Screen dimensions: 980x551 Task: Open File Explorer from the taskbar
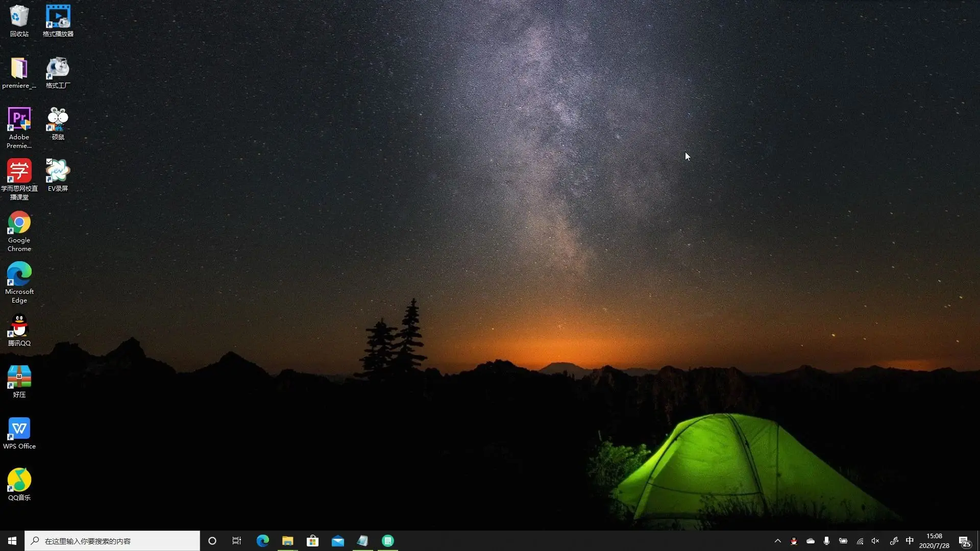[x=287, y=541]
